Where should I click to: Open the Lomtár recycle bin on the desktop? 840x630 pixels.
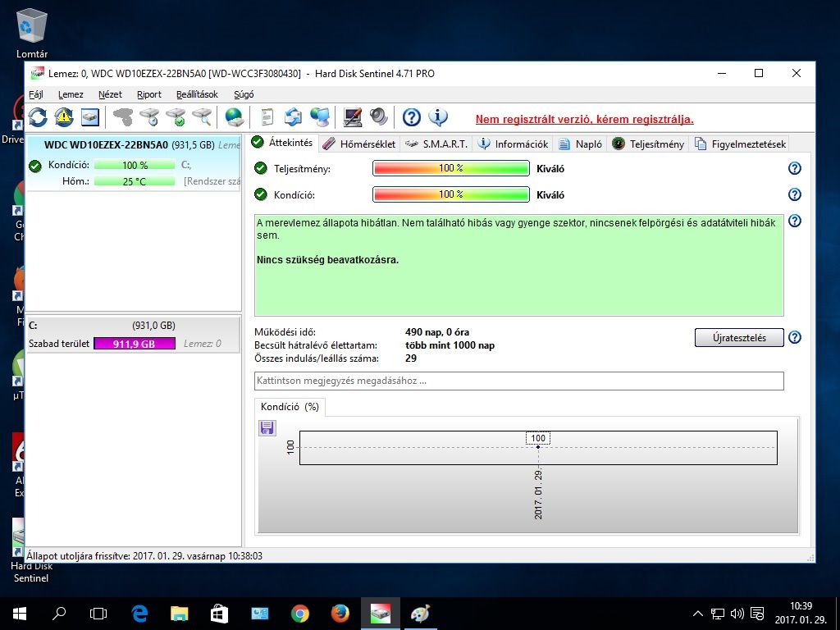tap(32, 33)
